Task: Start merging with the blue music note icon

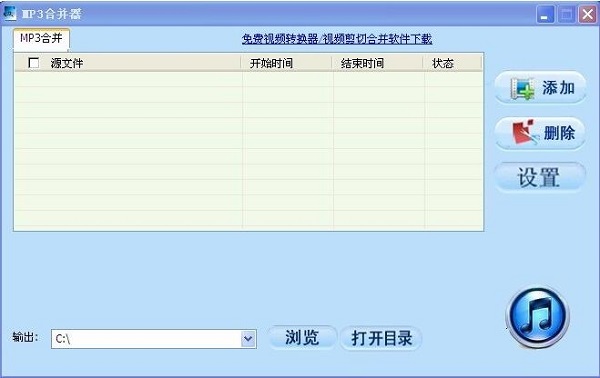Action: (x=538, y=317)
